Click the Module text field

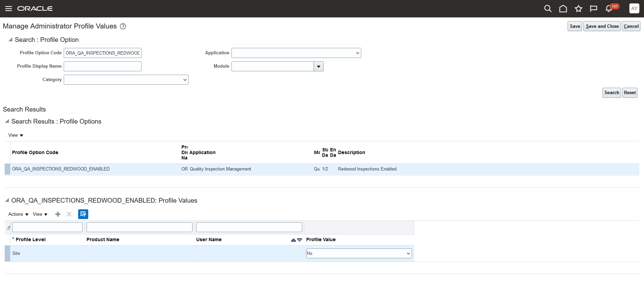(x=273, y=66)
